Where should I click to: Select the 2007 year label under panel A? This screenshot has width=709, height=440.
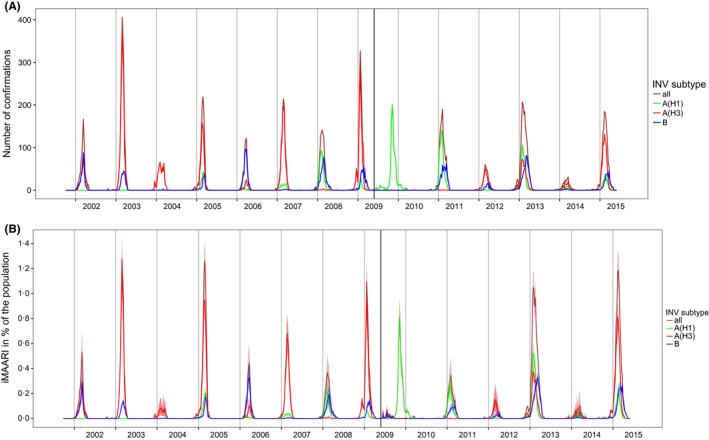click(293, 206)
